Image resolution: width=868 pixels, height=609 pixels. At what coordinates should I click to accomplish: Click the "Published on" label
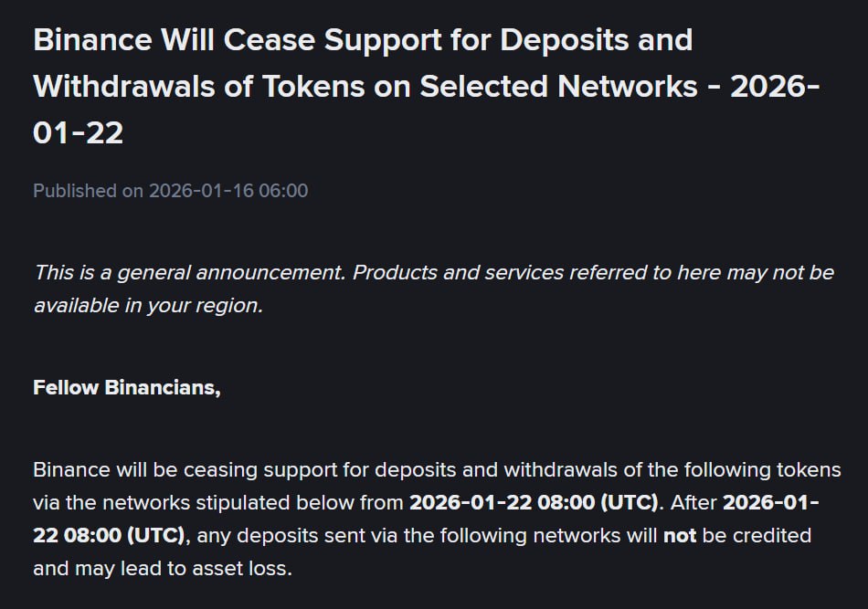[89, 191]
